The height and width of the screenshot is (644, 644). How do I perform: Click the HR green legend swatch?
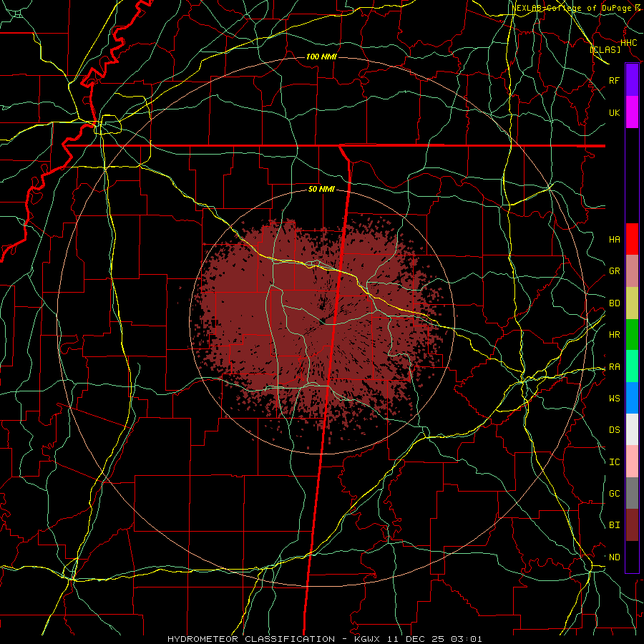pos(632,335)
